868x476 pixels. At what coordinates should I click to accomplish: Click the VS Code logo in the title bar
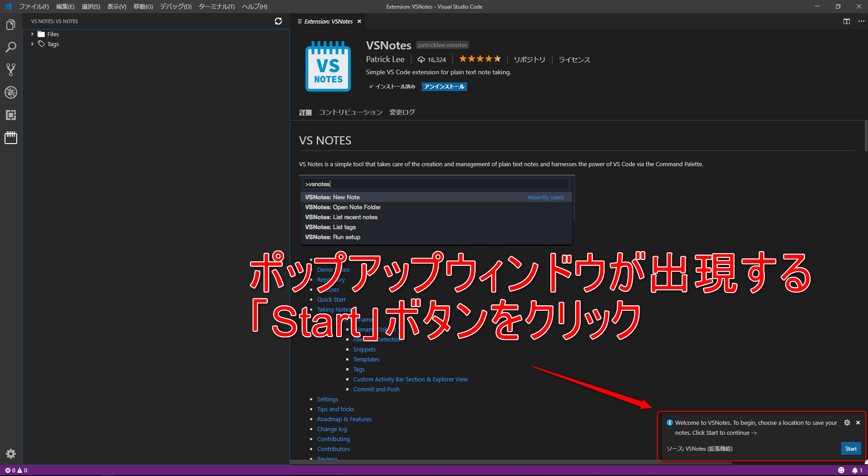(8, 6)
